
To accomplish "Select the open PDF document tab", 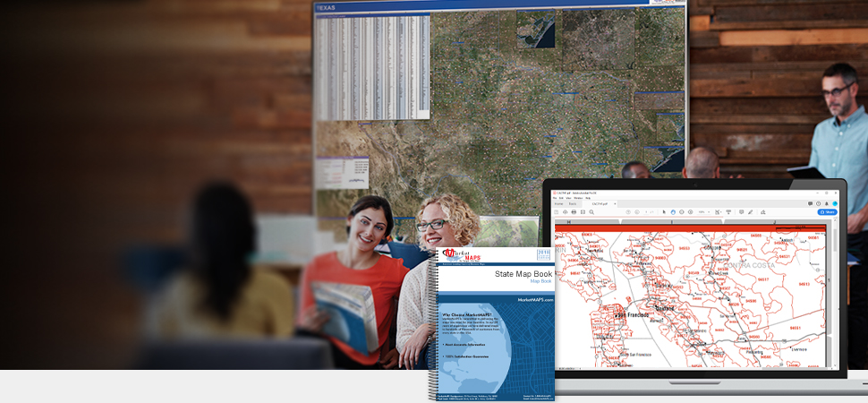I will point(600,204).
